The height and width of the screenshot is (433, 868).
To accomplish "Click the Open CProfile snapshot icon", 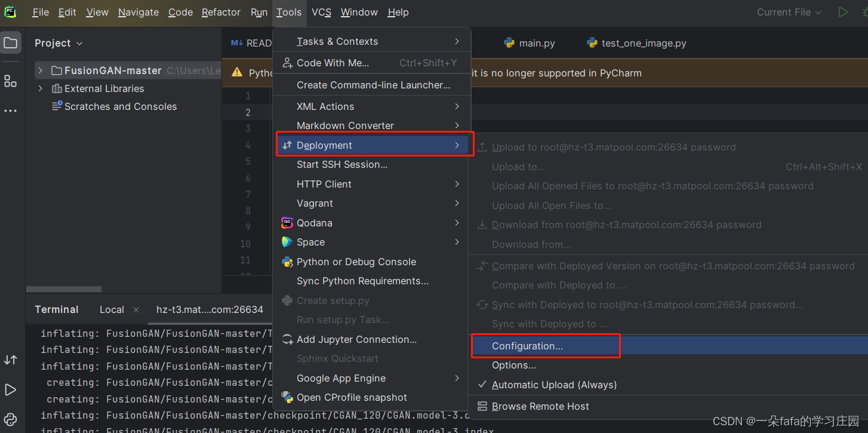I will [x=287, y=397].
